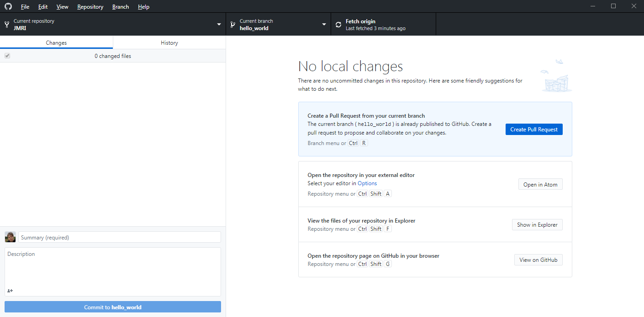Expand the Current repository JMRI dropdown
The image size is (644, 317).
point(219,25)
